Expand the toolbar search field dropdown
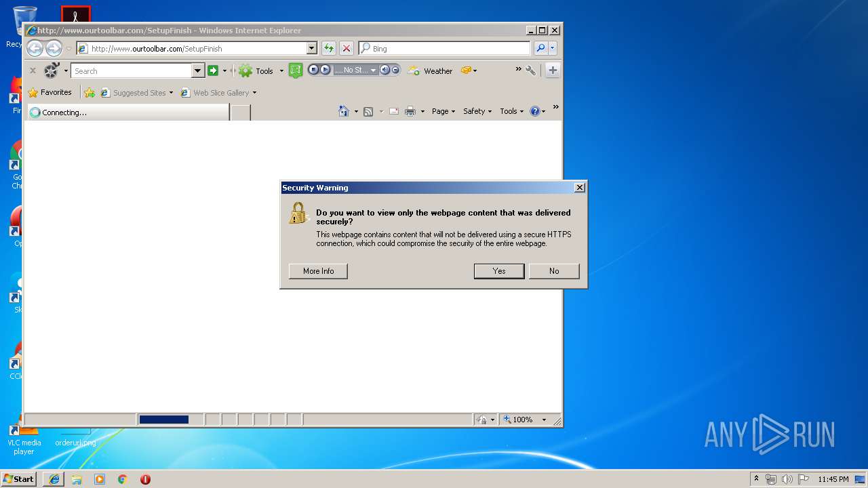 (x=198, y=70)
